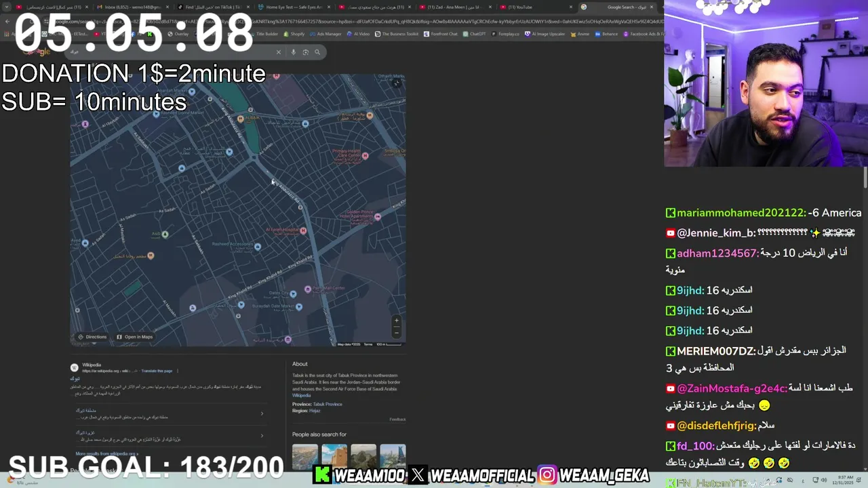
Task: Open Google Lens image search icon
Action: point(306,52)
